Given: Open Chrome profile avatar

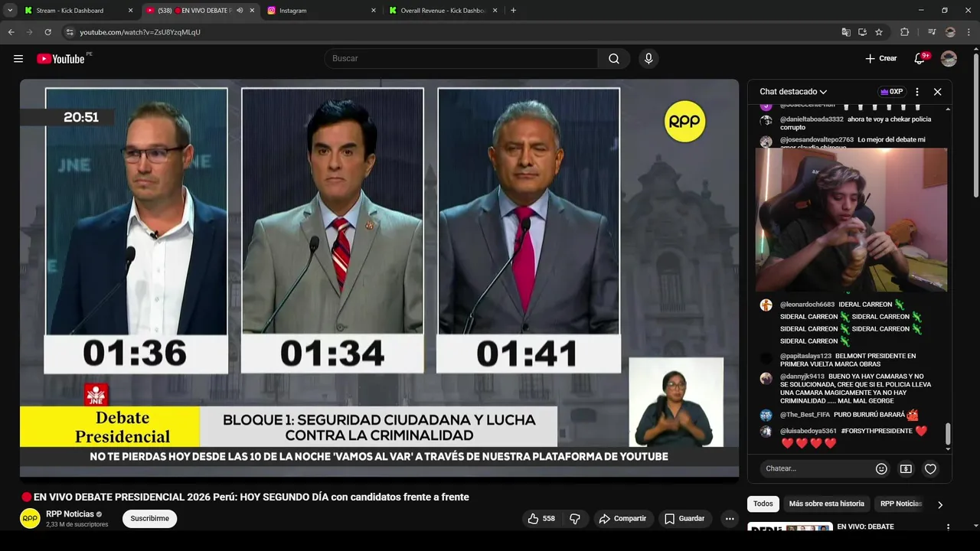Looking at the screenshot, I should 950,32.
